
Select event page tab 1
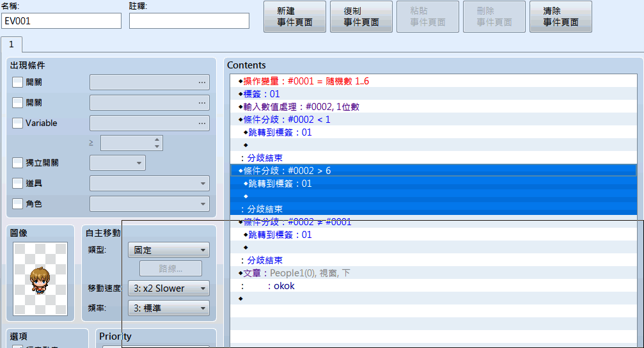click(11, 44)
